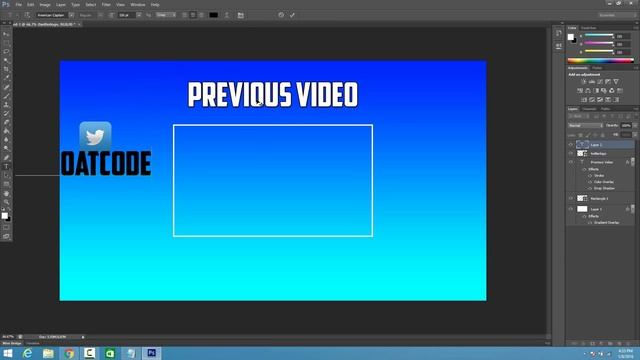Open the anti-aliasing method dropdown
The width and height of the screenshot is (640, 360).
tap(166, 15)
